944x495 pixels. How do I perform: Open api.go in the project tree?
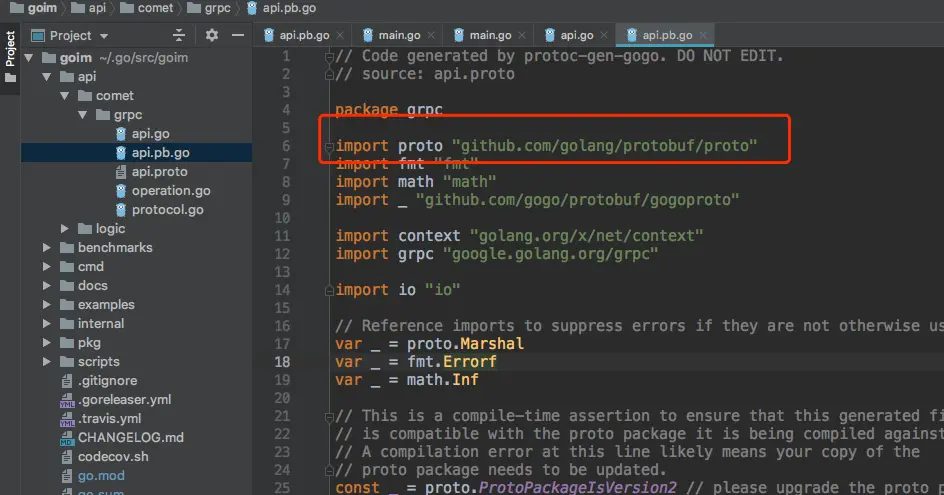151,134
